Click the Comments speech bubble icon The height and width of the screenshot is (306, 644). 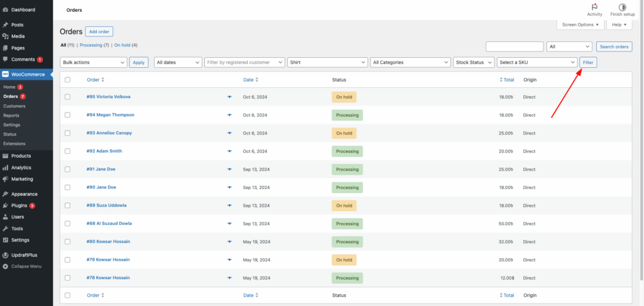[x=5, y=59]
